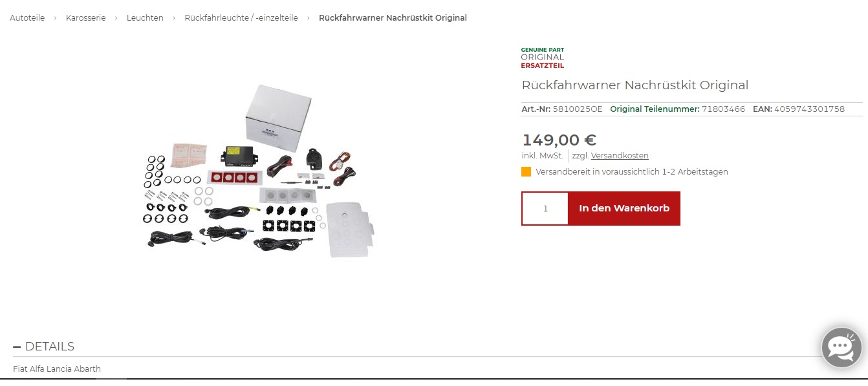Enlarge the parking sensor kit product image
Viewport: 868px width, 386px height.
click(259, 171)
